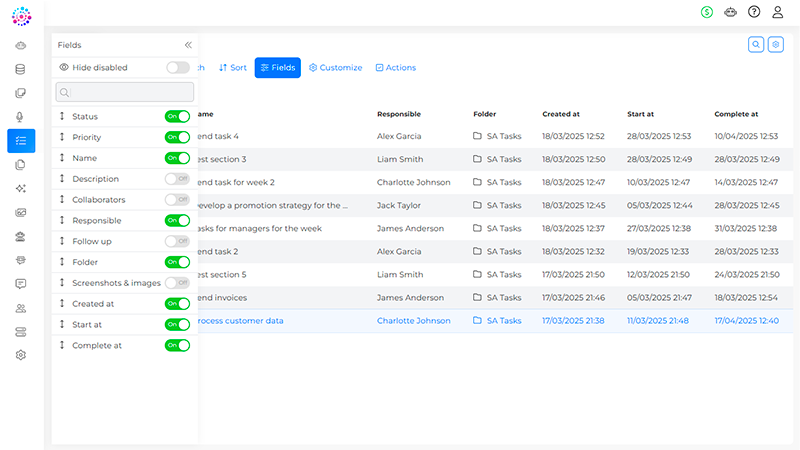Open the printer-like icon in sidebar
Viewport: 800px width, 450px height.
coord(20,260)
